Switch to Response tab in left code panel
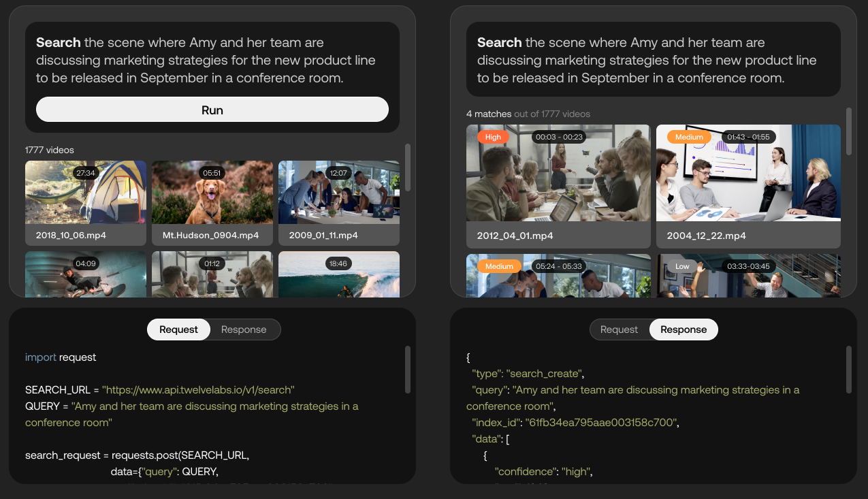868x499 pixels. point(244,329)
